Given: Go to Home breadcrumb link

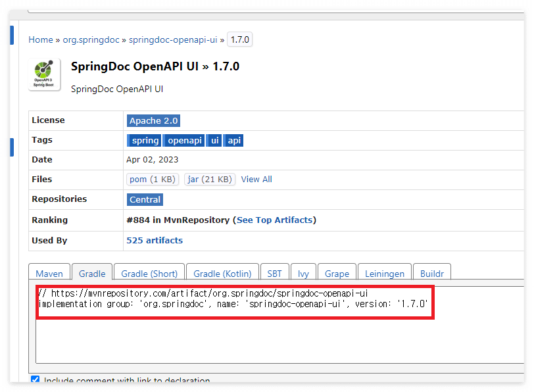Looking at the screenshot, I should (x=41, y=40).
